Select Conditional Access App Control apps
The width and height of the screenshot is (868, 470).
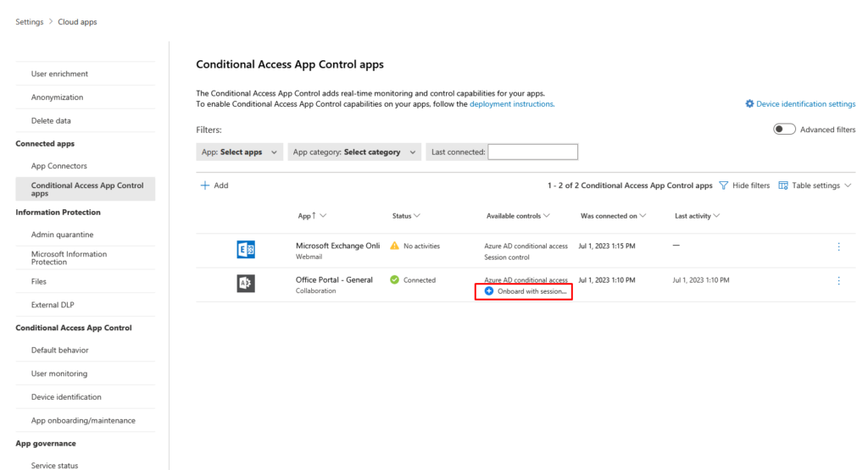click(86, 189)
